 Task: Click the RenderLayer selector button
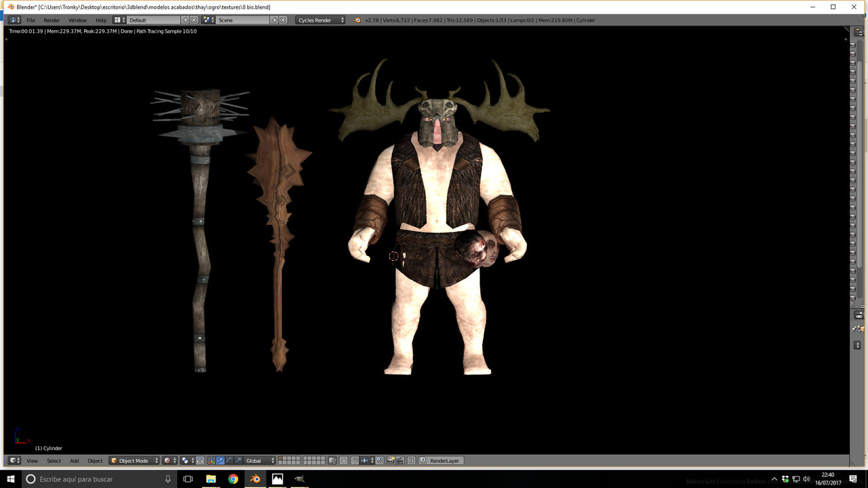pos(441,461)
